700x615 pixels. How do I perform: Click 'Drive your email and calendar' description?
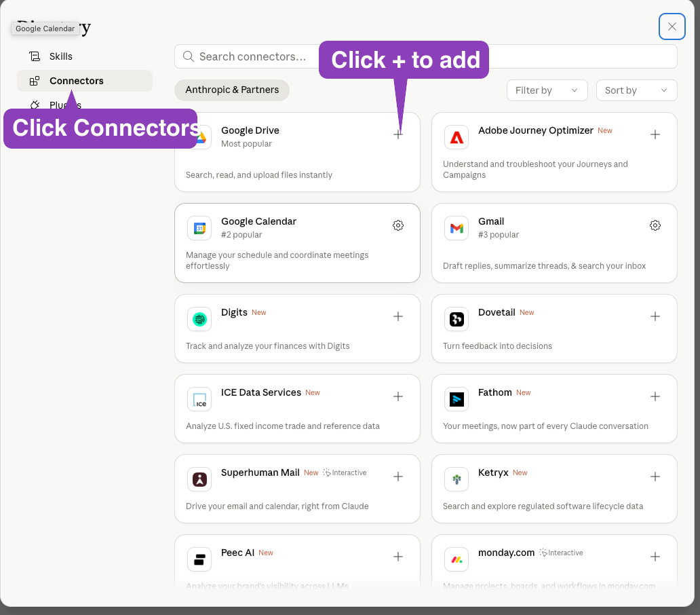(277, 506)
